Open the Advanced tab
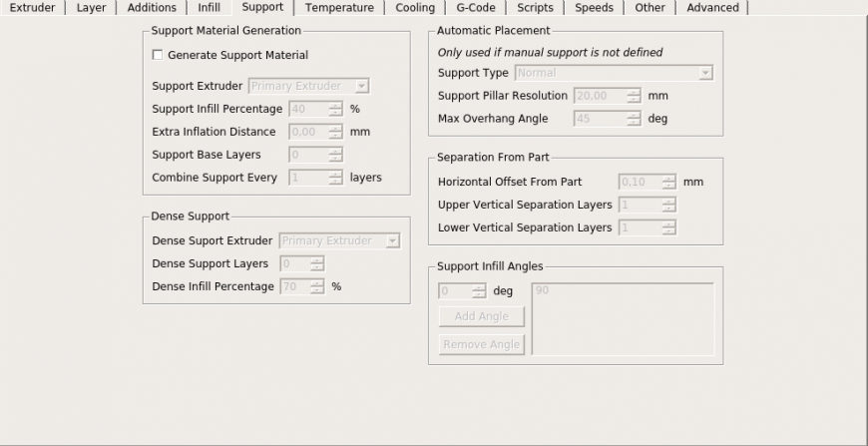This screenshot has height=446, width=868. [712, 8]
